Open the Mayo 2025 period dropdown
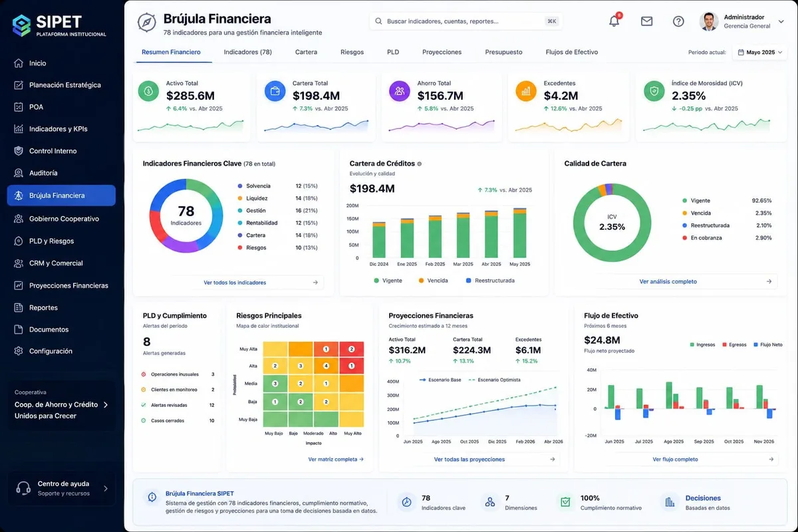This screenshot has width=798, height=532. tap(759, 52)
